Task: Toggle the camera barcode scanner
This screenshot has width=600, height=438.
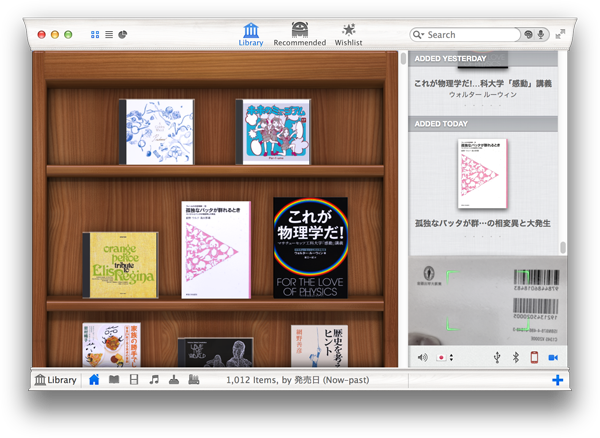Action: pyautogui.click(x=553, y=357)
